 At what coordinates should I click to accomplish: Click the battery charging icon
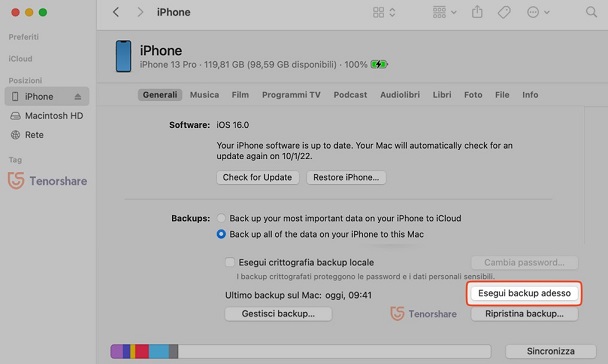tap(379, 64)
